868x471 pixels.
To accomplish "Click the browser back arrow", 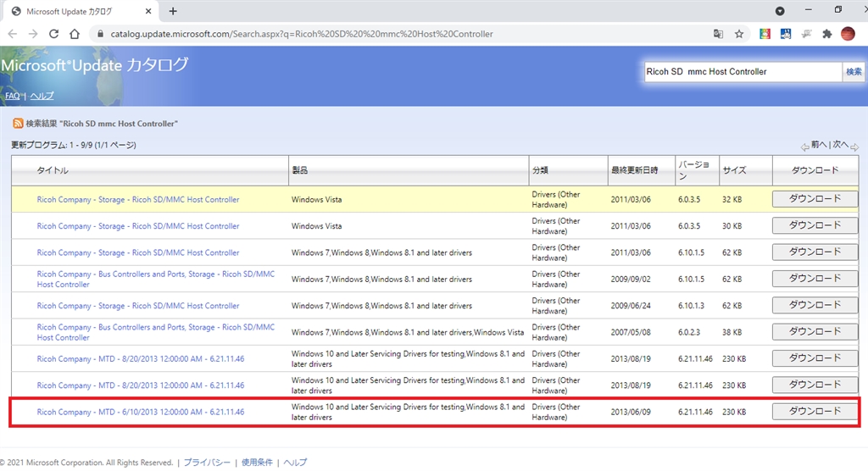I will [x=12, y=34].
